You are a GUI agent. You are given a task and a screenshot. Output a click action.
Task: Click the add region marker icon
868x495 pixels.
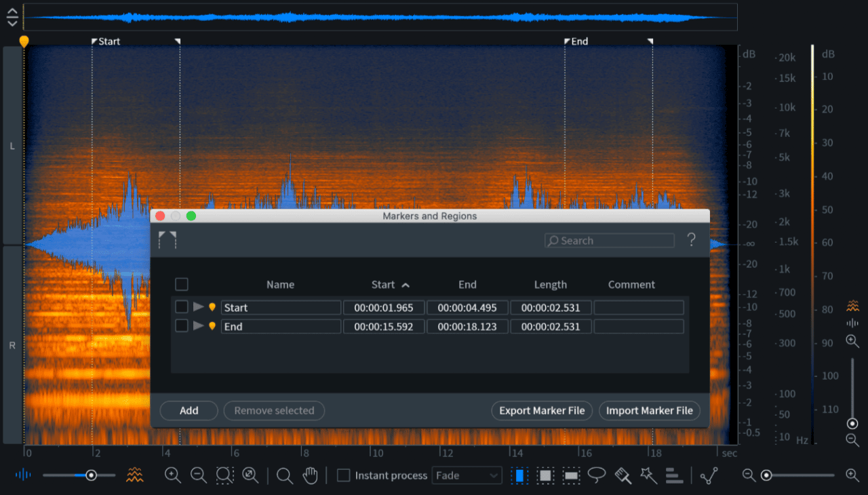pos(167,239)
